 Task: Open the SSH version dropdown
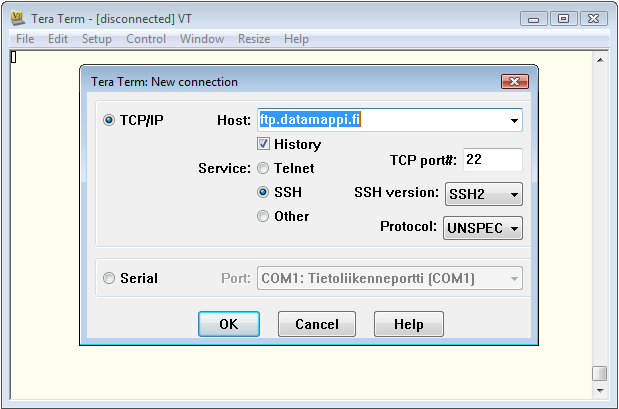[484, 194]
